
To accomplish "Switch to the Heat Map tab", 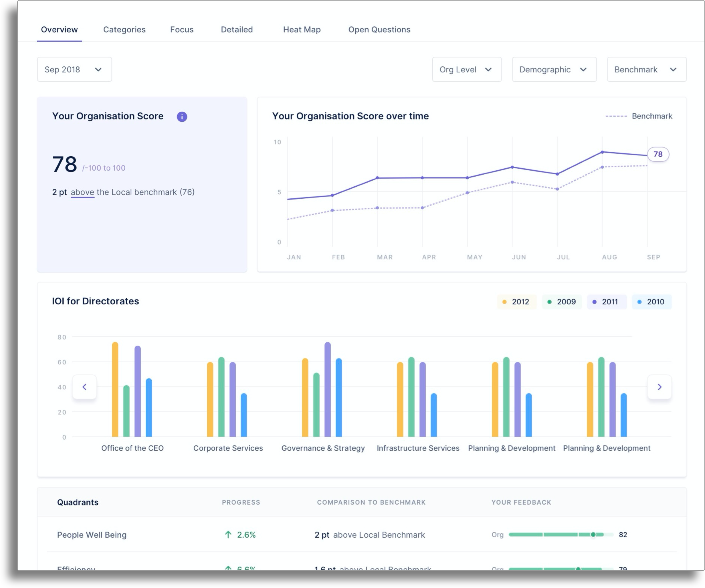I will point(302,29).
